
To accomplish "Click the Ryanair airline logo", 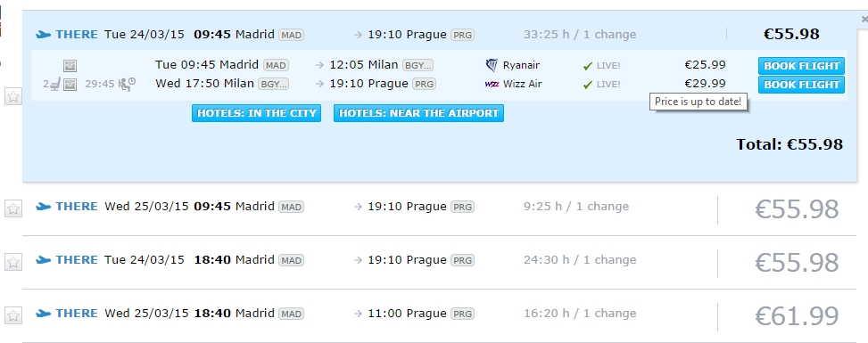I will 491,65.
